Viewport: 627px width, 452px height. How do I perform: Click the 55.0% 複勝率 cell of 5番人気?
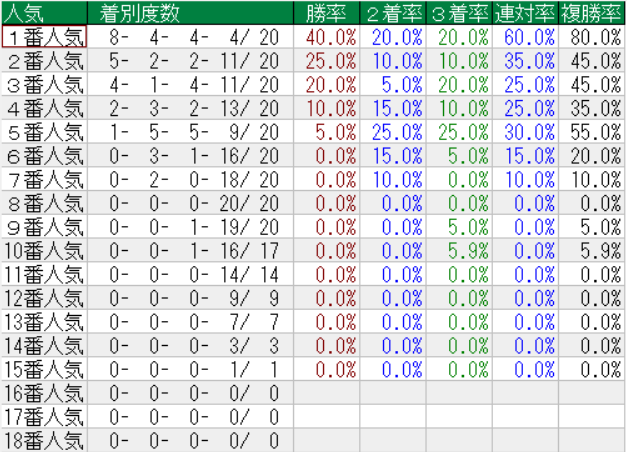(x=594, y=130)
